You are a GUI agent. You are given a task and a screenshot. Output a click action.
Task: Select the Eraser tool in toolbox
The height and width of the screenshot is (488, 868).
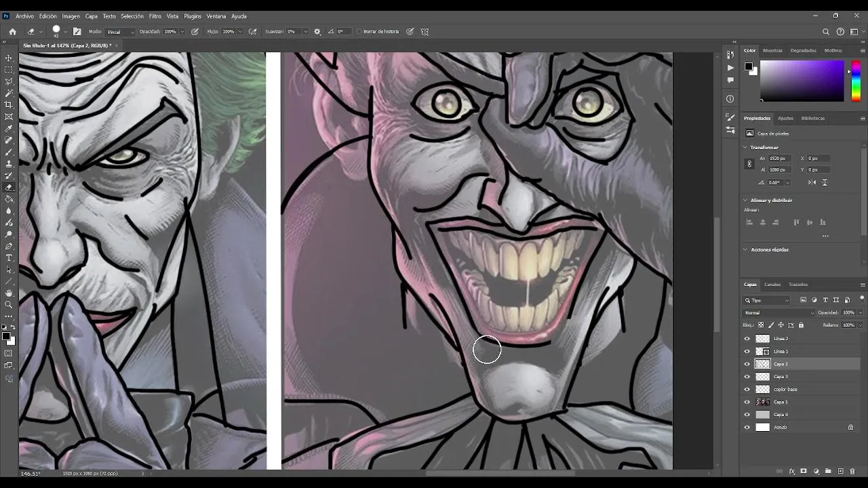(9, 187)
